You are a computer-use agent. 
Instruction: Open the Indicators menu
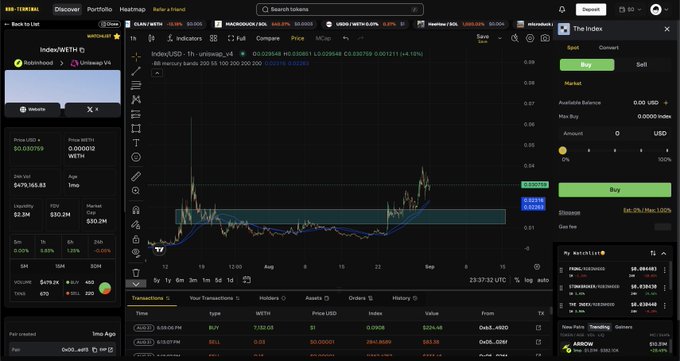pos(184,38)
